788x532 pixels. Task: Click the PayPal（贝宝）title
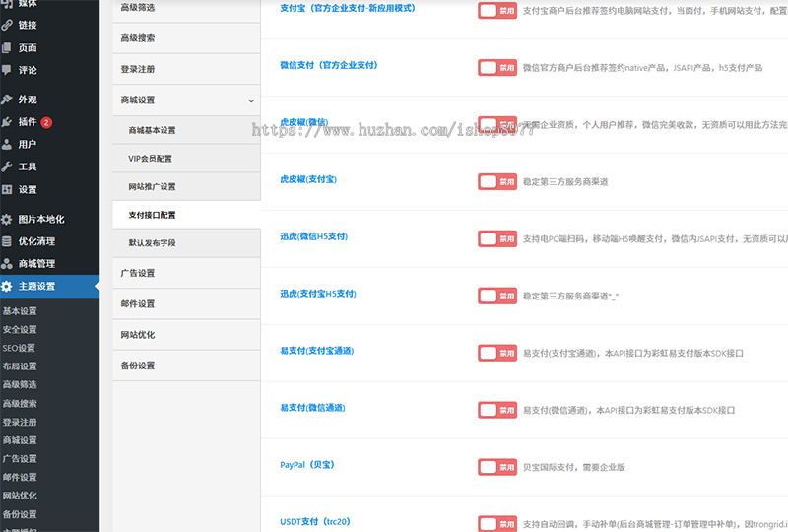point(307,465)
